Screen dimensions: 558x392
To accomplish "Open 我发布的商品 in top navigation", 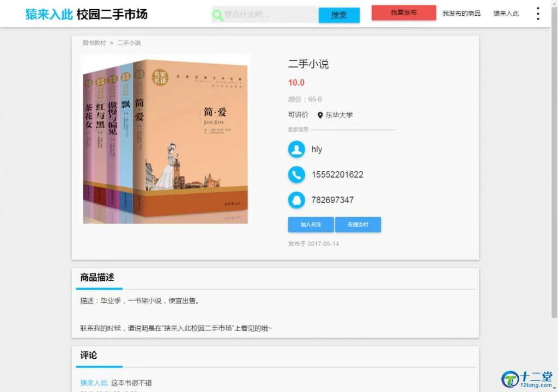I will coord(461,14).
